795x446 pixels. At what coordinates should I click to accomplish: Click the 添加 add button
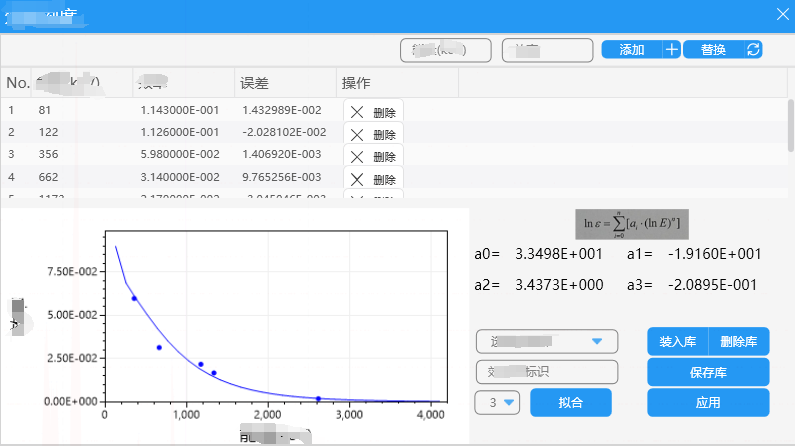coord(632,50)
